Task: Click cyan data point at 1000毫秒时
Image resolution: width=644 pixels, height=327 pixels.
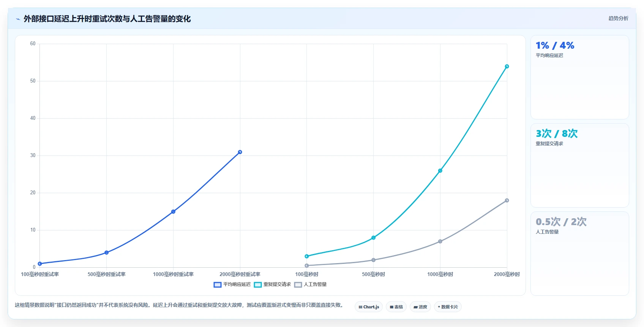Action: click(440, 171)
